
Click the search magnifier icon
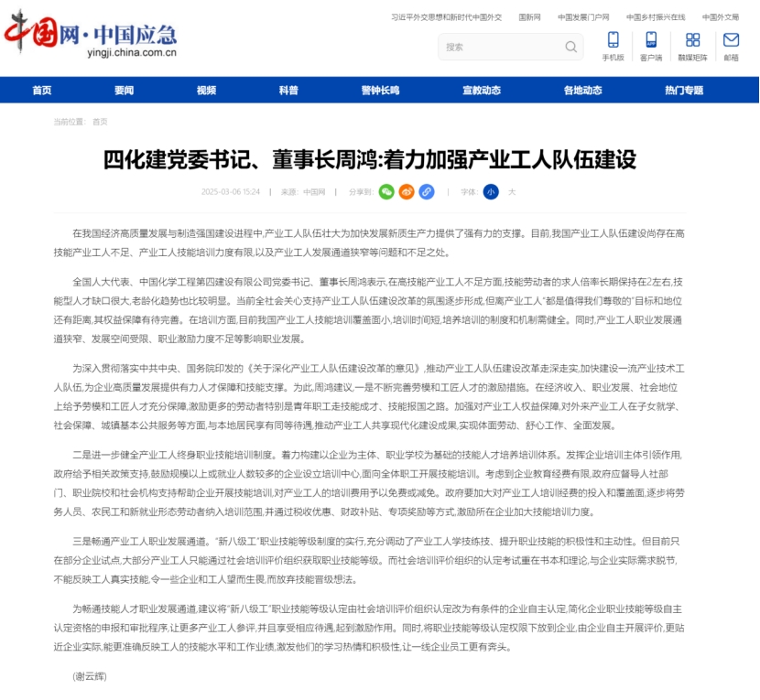point(570,47)
